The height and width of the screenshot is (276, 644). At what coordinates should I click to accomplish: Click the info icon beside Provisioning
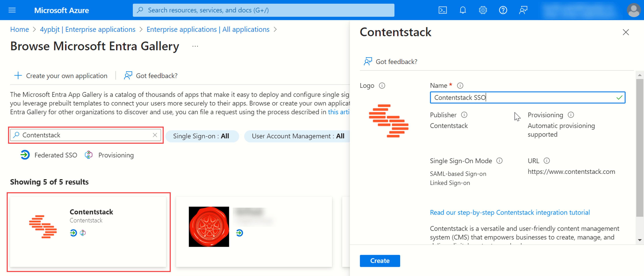pos(571,115)
